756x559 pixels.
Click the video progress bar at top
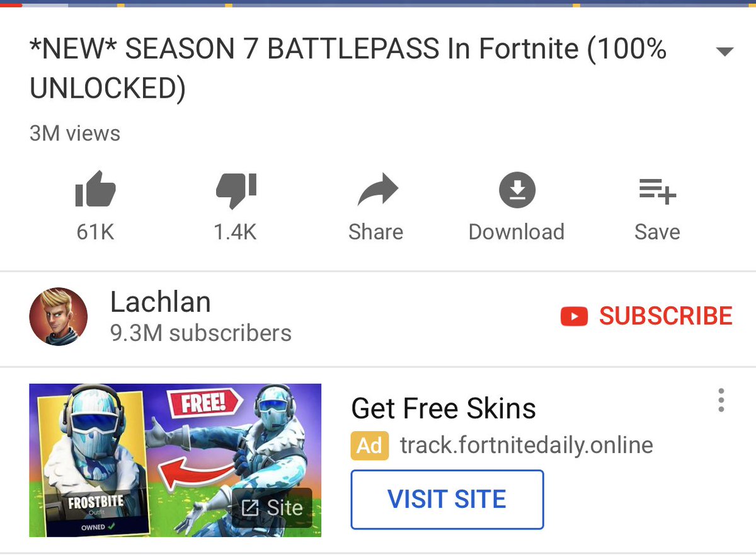point(378,3)
